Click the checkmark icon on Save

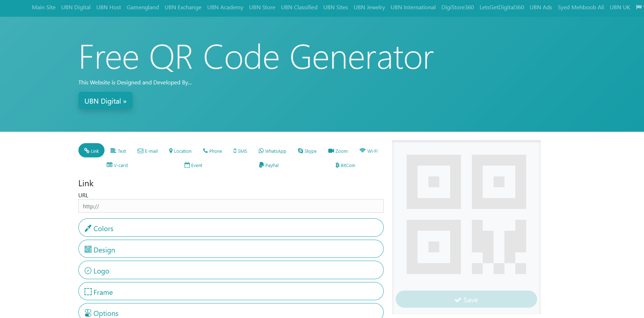coord(458,300)
